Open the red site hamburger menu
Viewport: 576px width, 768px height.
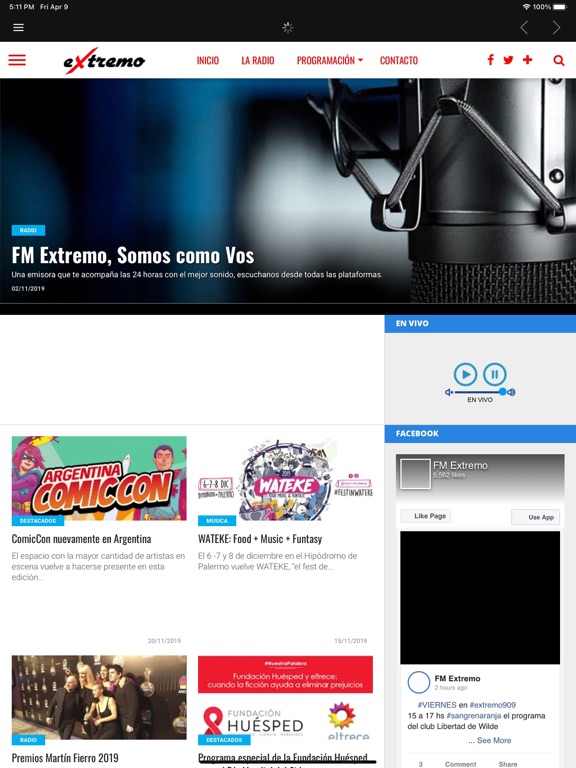click(17, 60)
